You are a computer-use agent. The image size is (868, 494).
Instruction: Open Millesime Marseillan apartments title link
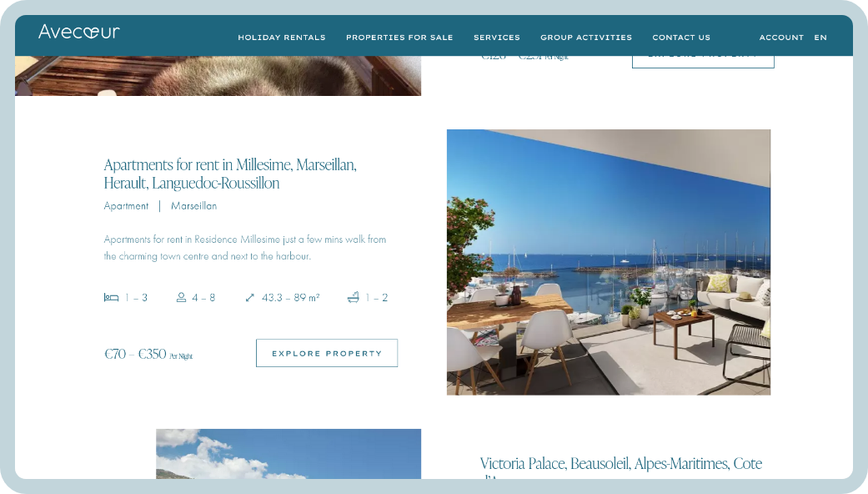pyautogui.click(x=230, y=174)
